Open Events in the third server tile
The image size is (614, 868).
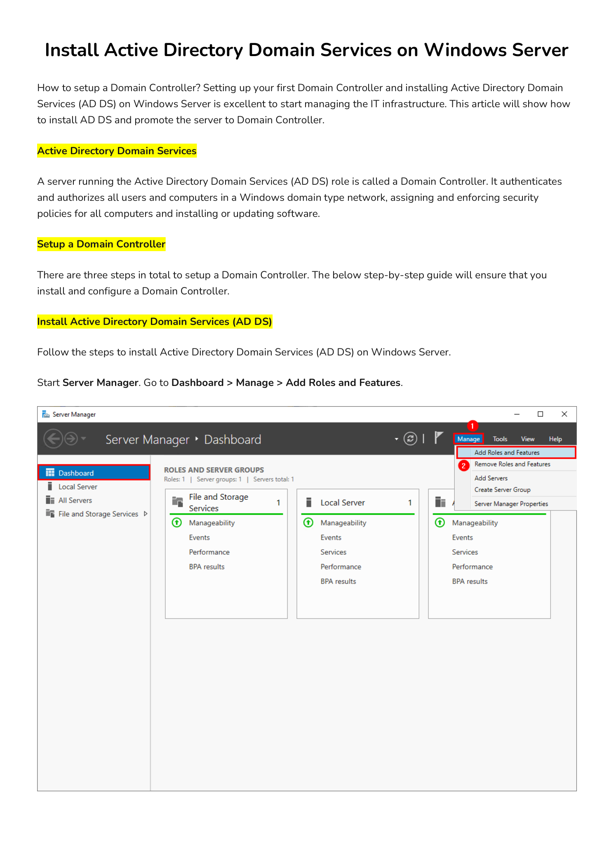tap(462, 538)
